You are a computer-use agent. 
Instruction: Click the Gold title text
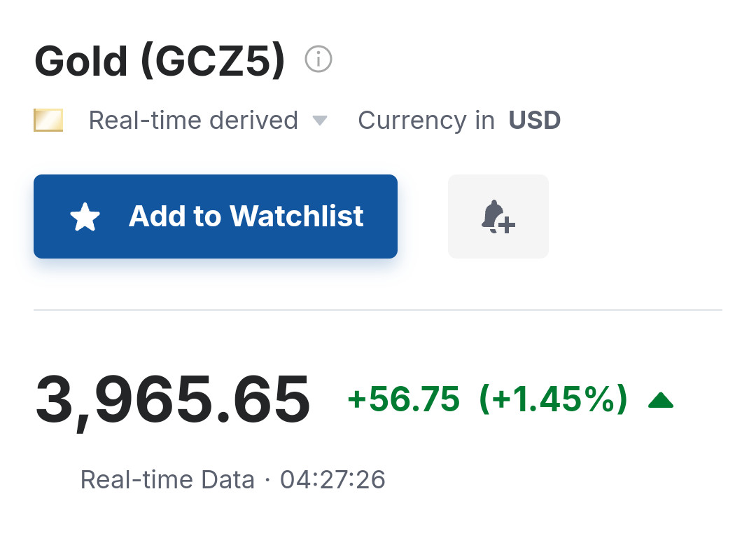81,62
